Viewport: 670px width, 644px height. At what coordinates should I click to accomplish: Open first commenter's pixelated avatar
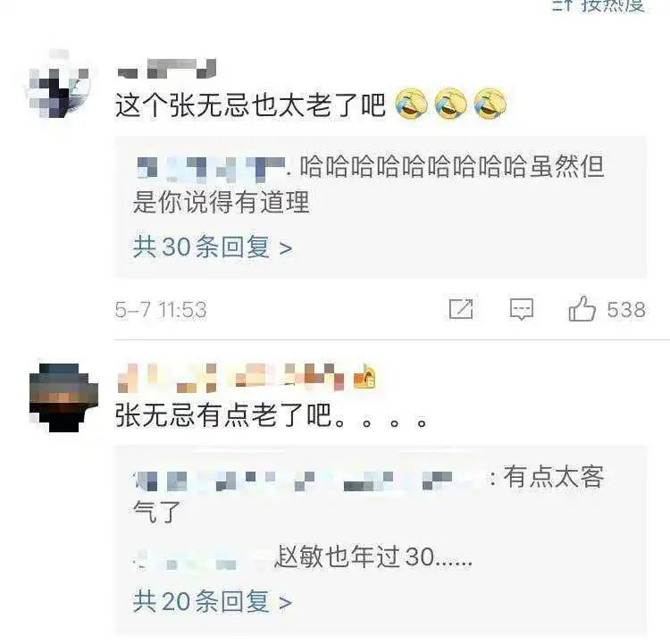pos(59,85)
